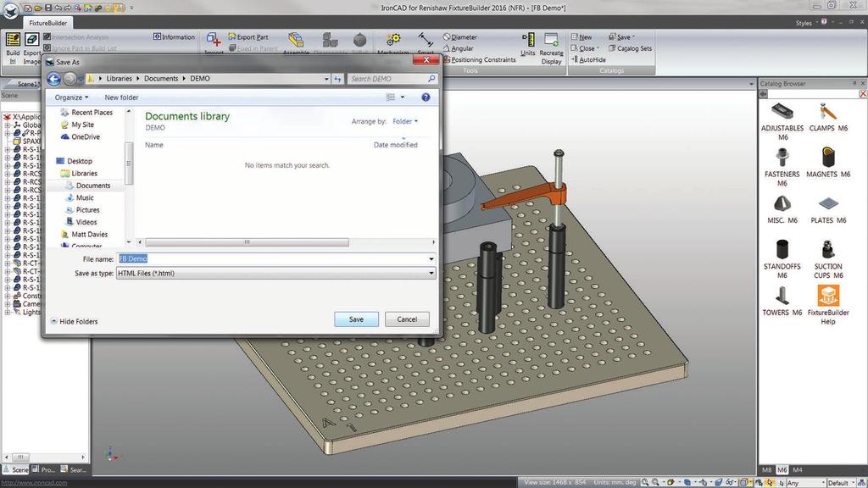
Task: Click Assemble ribbon icon
Action: point(296,44)
